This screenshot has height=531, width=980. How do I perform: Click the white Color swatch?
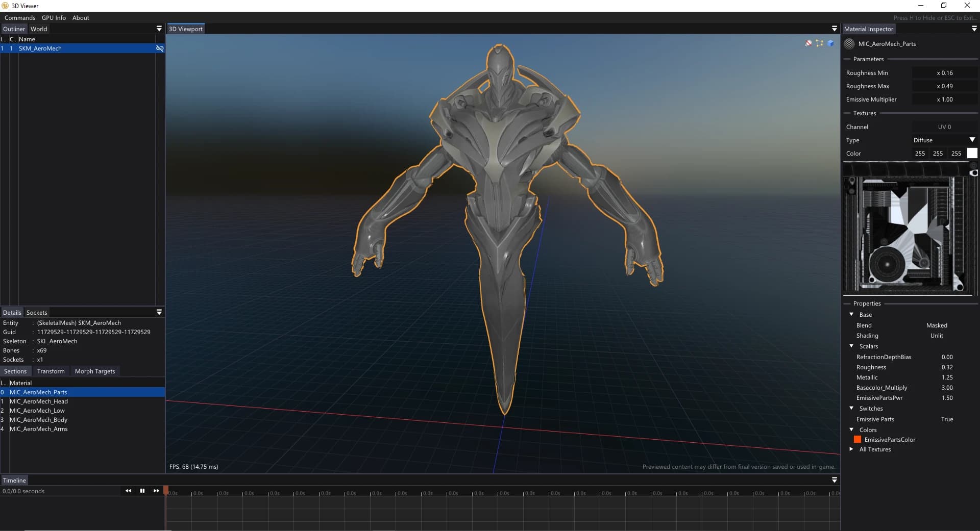(972, 153)
